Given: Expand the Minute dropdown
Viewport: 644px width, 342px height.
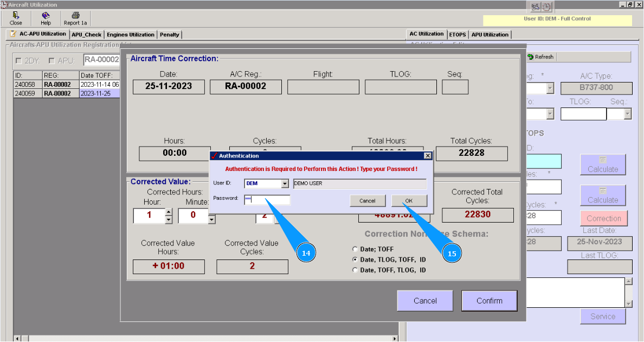Looking at the screenshot, I should [211, 219].
